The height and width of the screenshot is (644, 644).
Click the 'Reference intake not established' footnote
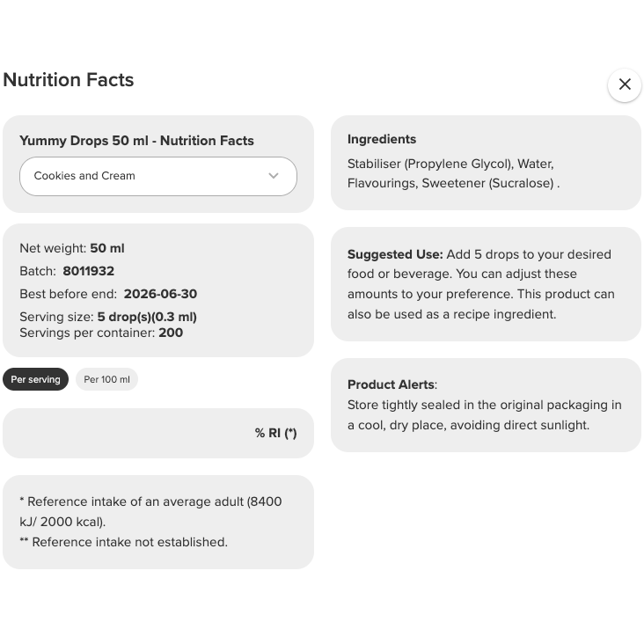point(124,542)
